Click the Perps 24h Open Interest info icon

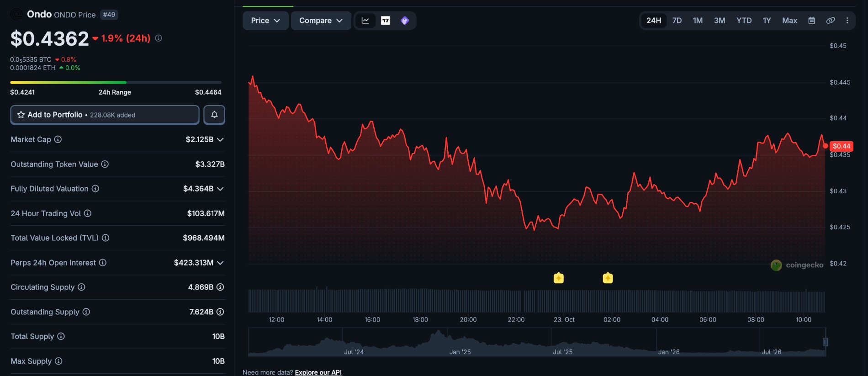(x=103, y=263)
